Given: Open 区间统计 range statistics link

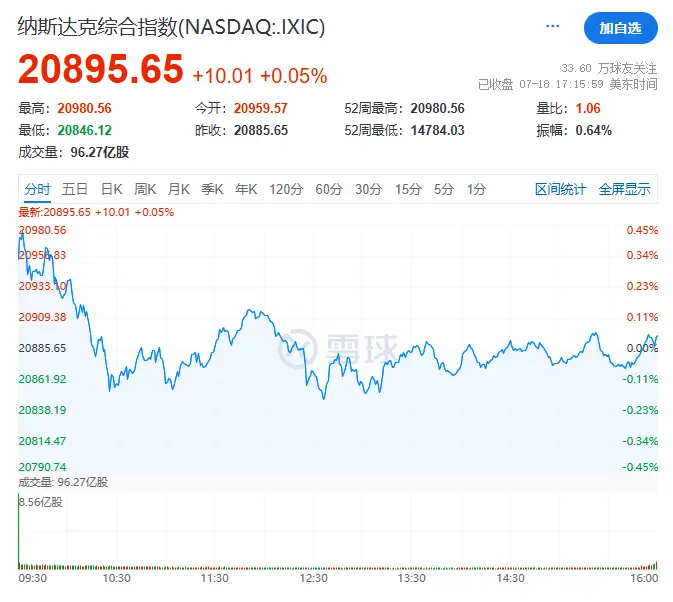Looking at the screenshot, I should [x=561, y=189].
